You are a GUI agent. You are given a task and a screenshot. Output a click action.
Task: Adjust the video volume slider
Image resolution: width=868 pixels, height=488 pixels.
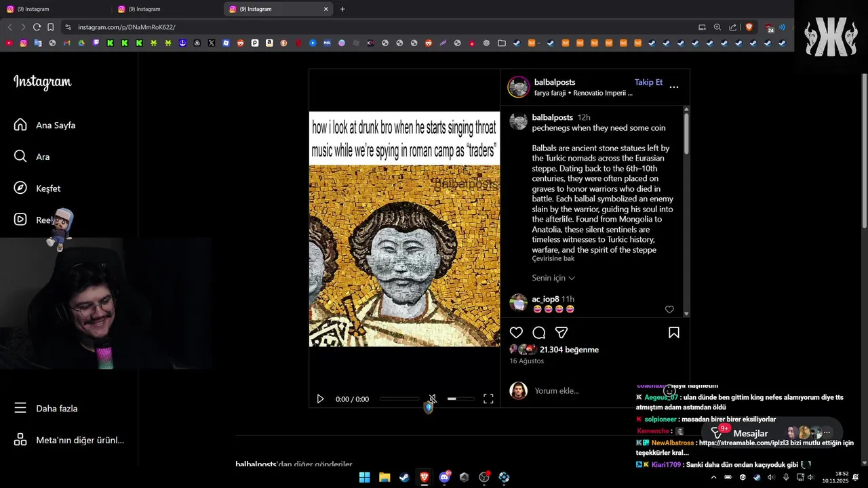[461, 399]
